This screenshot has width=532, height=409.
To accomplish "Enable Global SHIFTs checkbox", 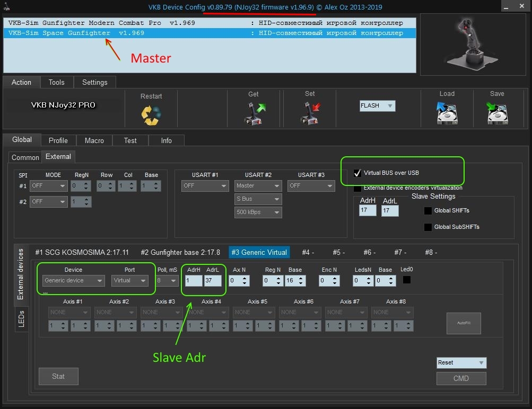I will [428, 211].
